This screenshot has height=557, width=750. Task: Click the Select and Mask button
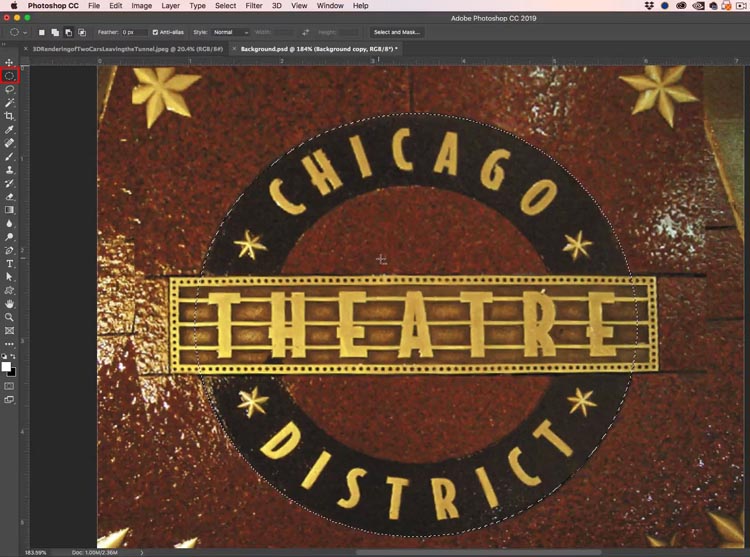[x=395, y=32]
